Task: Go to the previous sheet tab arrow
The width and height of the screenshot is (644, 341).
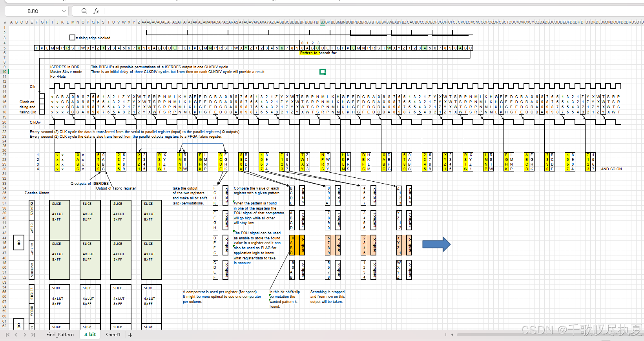Action: [x=16, y=335]
